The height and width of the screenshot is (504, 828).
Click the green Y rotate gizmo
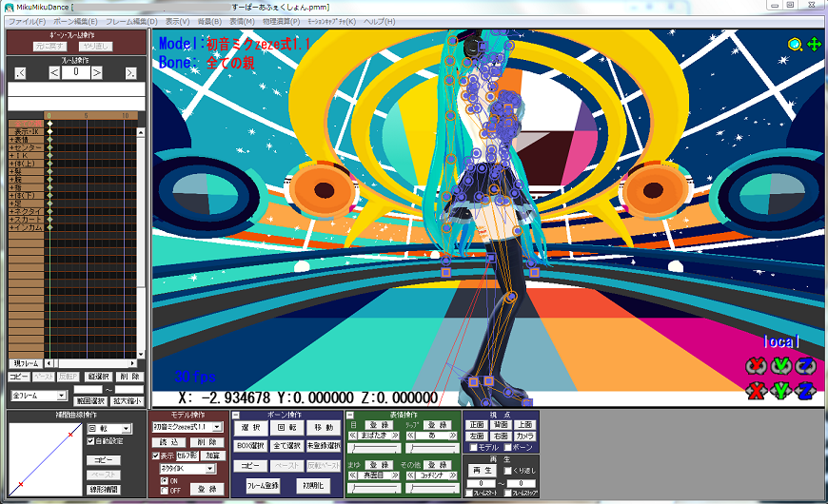(x=781, y=365)
